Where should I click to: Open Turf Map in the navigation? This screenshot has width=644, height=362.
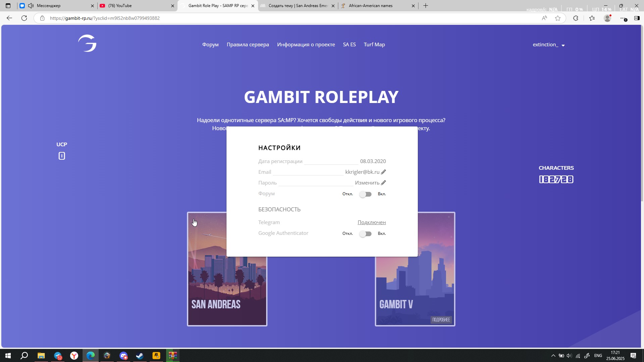[374, 45]
